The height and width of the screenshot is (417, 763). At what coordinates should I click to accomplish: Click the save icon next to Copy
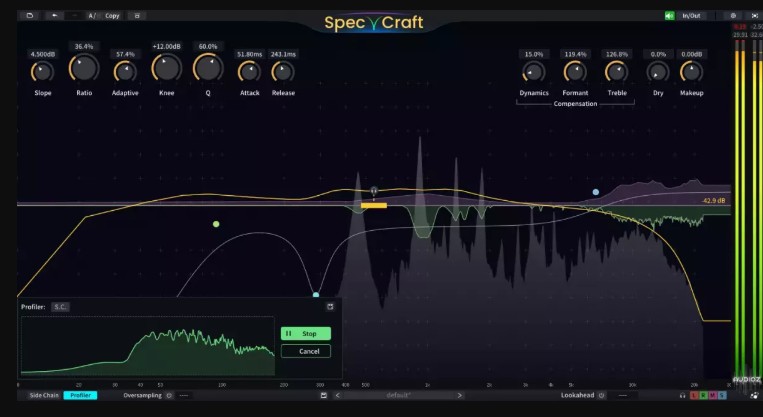[137, 16]
